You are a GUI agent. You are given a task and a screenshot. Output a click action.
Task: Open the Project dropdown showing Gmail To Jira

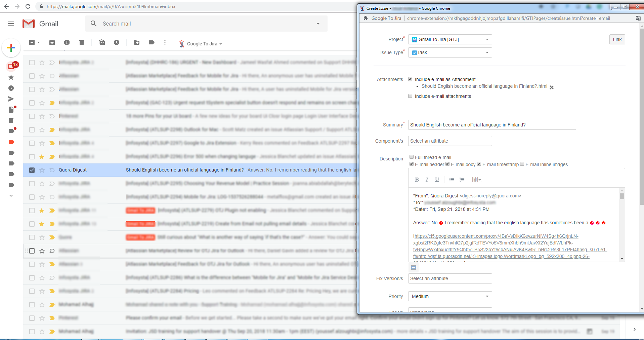click(x=486, y=39)
